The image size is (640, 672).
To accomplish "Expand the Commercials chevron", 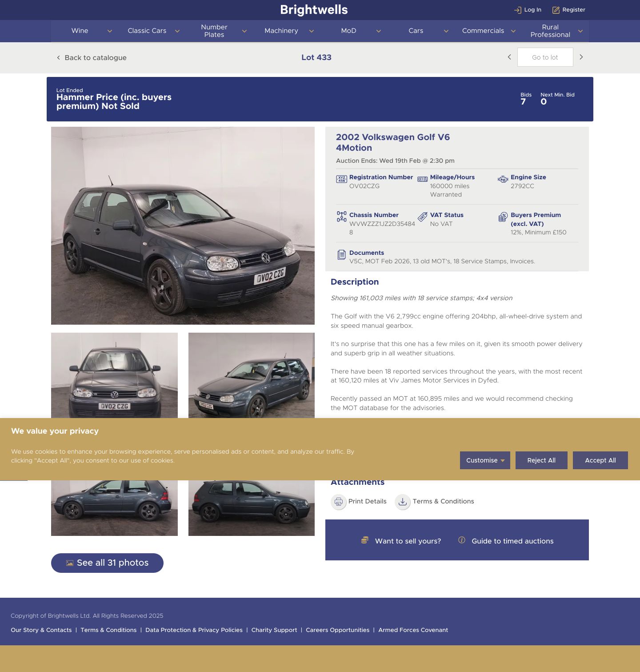I will click(x=513, y=31).
